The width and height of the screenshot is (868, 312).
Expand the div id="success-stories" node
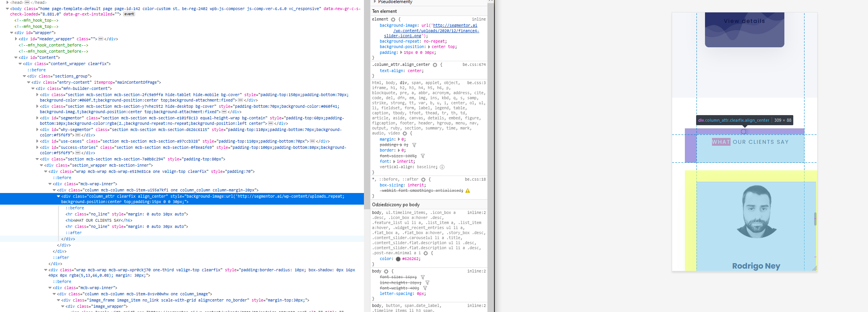pos(37,147)
